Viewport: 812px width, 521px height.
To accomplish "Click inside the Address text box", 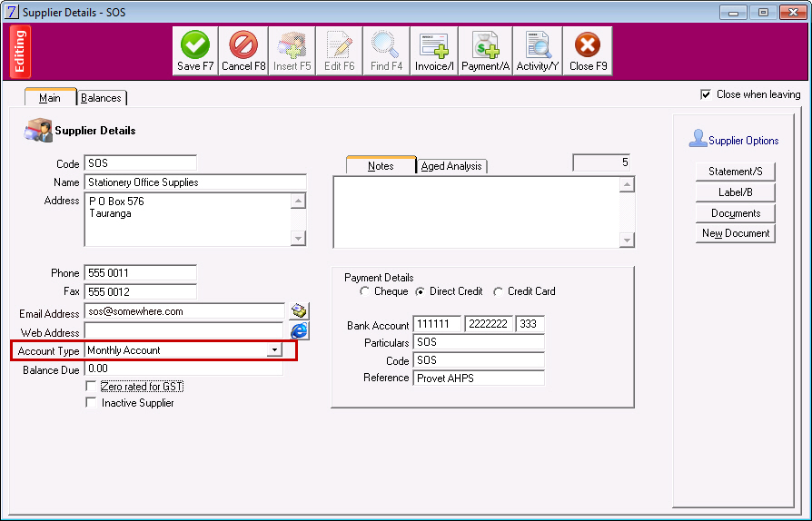I will click(187, 220).
